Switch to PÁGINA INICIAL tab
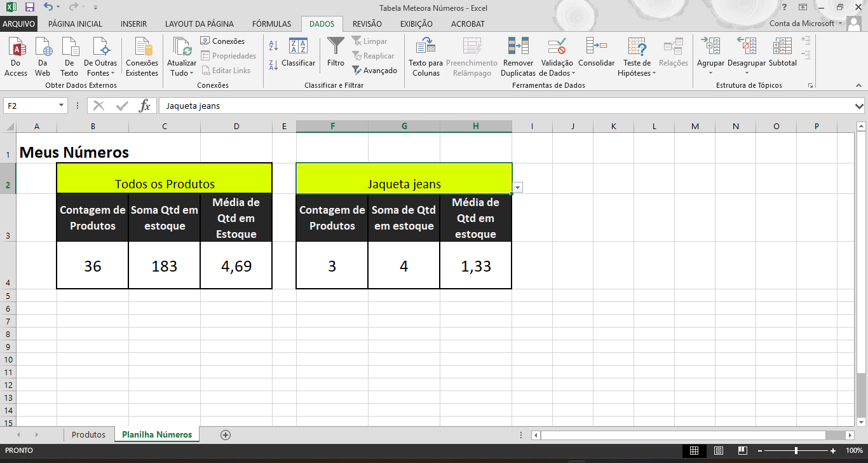Viewport: 868px width, 463px height. point(75,24)
